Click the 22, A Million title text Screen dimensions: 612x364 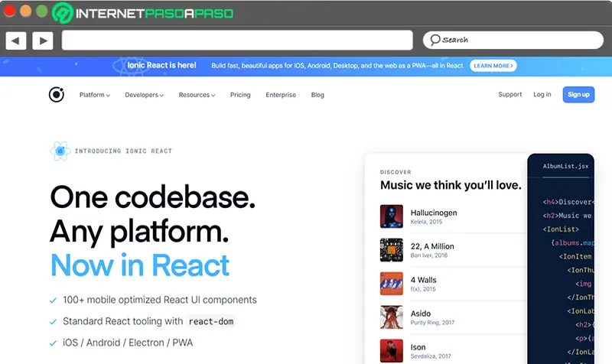point(432,246)
